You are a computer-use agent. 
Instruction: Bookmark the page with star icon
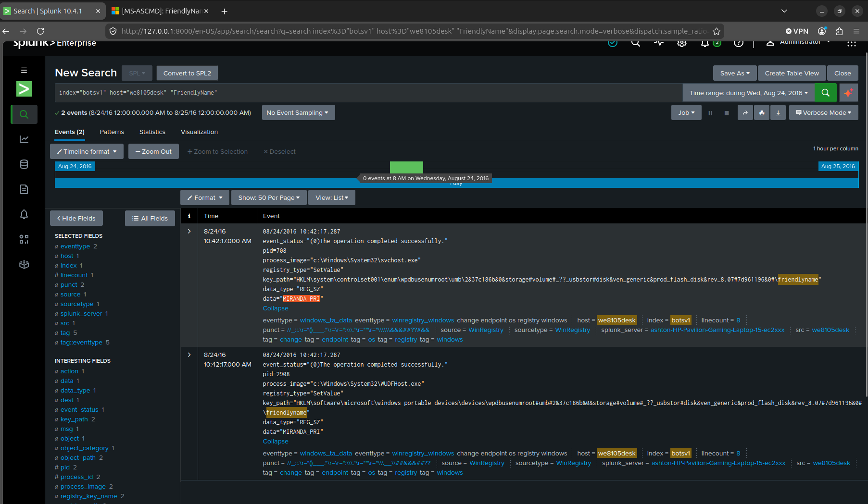(x=717, y=31)
